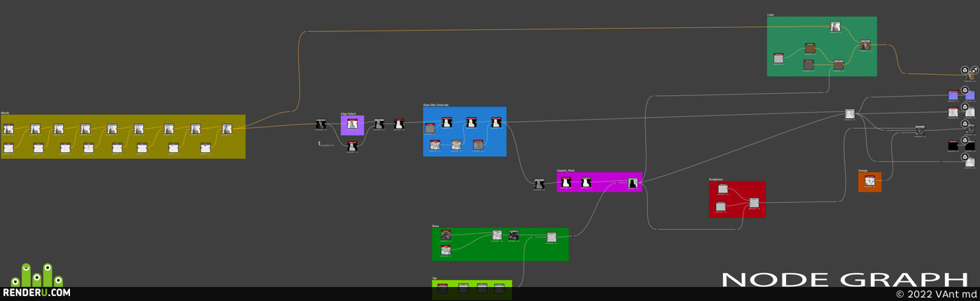
Task: Select the last node in the Noise frame
Action: 551,237
